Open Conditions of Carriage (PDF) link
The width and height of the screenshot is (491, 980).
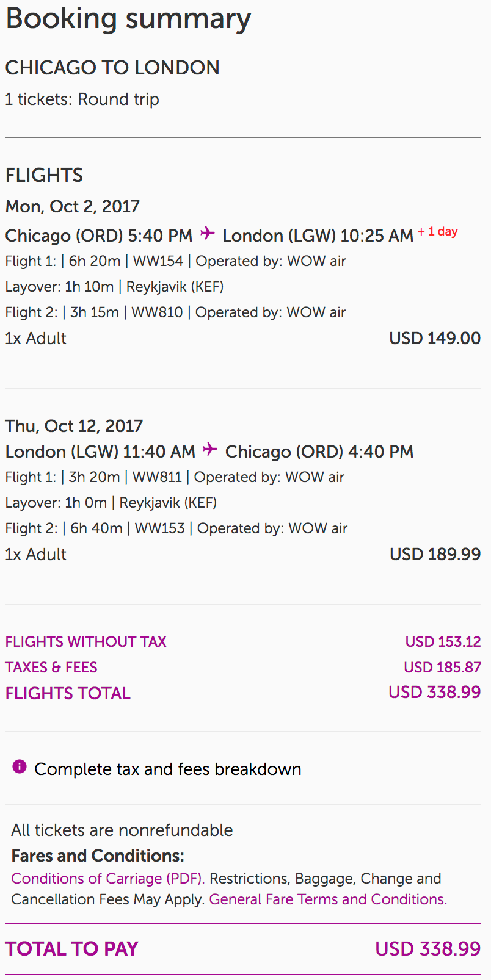[107, 879]
